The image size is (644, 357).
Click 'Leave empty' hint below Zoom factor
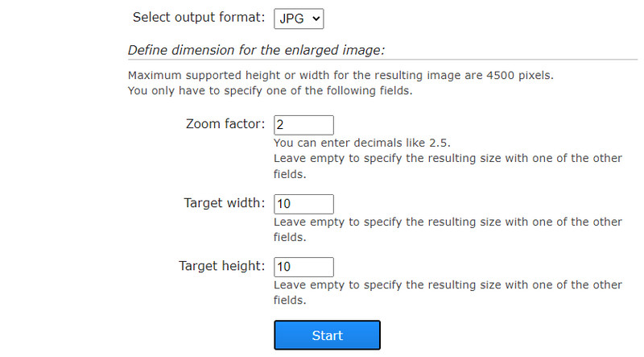coord(448,165)
